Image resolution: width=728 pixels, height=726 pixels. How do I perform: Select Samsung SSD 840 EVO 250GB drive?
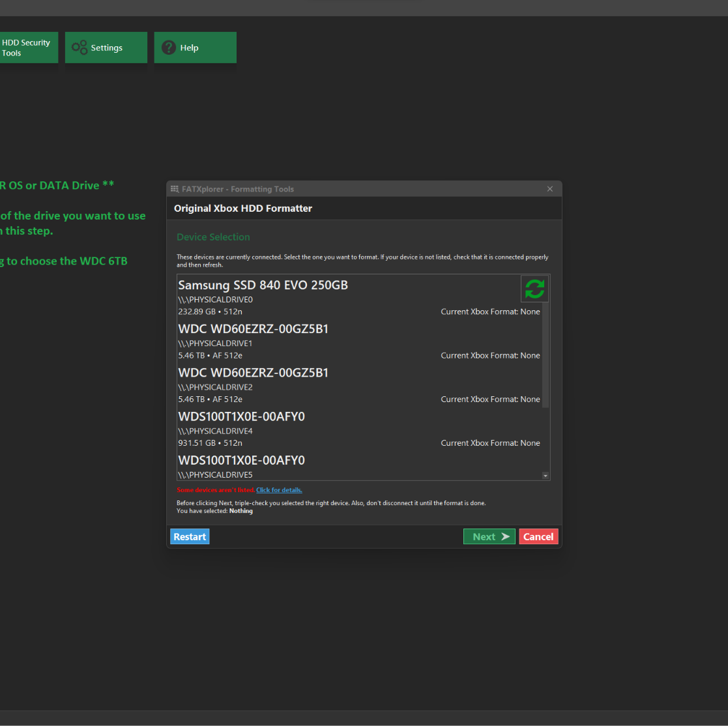(x=359, y=298)
